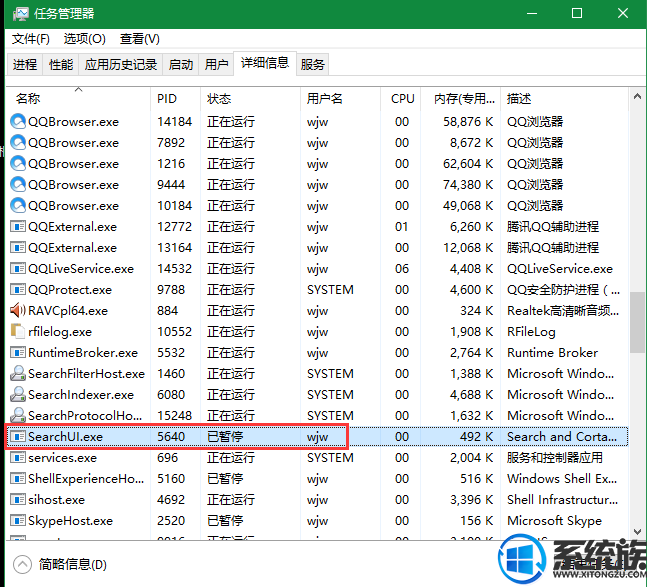This screenshot has width=647, height=587.
Task: Click the services.exe process icon
Action: [18, 457]
